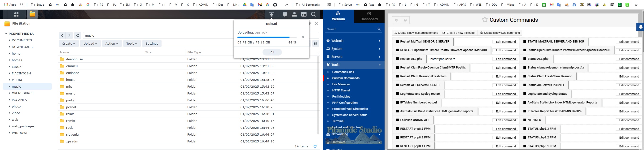Click the music path input field
This screenshot has height=150, width=644.
pos(158,35)
